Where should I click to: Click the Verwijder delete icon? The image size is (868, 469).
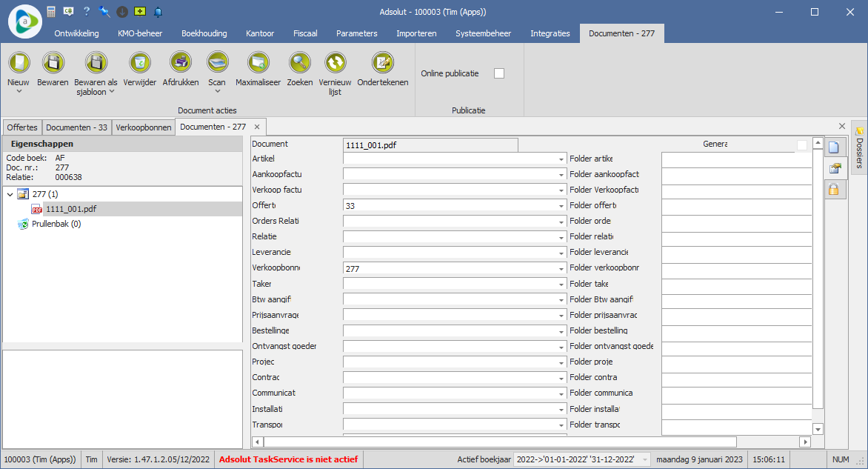click(139, 62)
